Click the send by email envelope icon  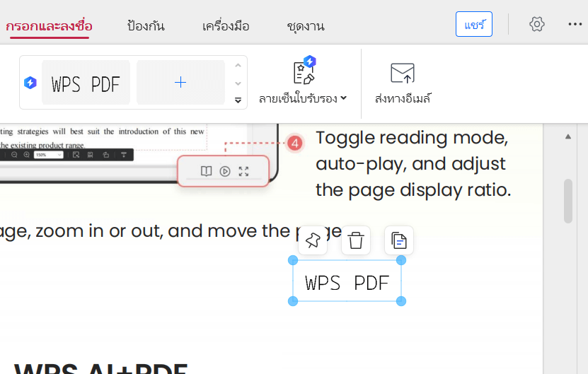tap(403, 73)
